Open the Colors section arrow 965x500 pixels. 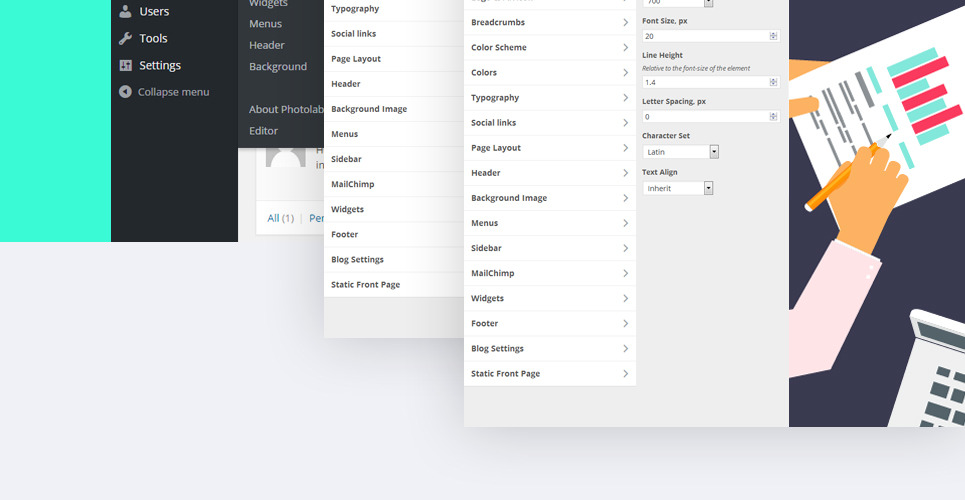625,72
